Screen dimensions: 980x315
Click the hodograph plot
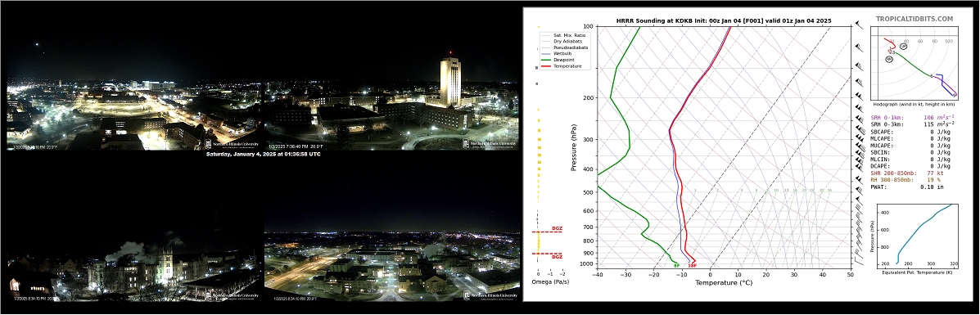914,64
